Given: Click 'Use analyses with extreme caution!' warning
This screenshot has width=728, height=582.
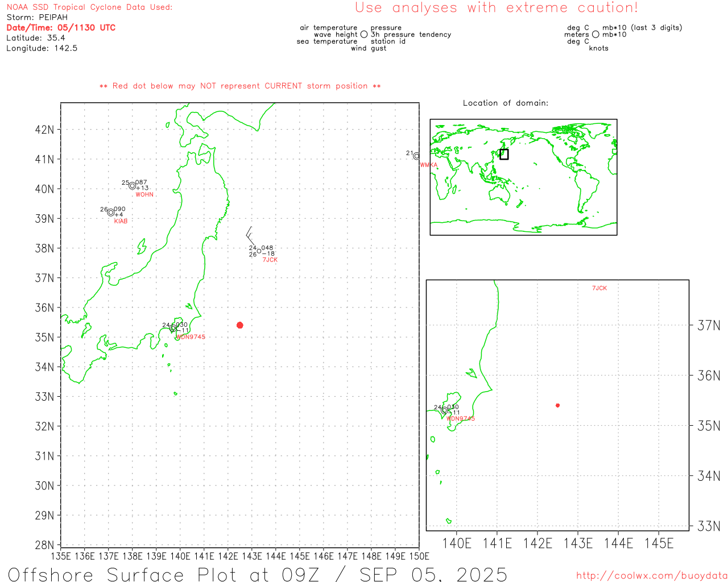Looking at the screenshot, I should [497, 7].
